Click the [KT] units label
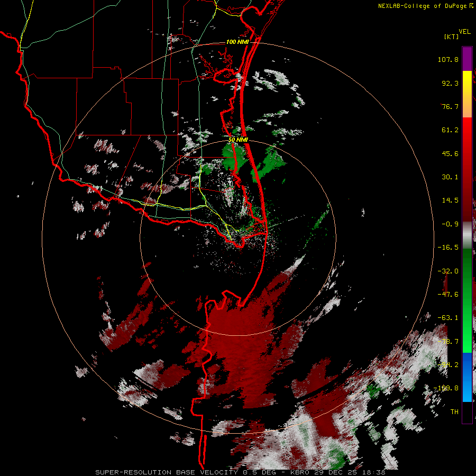This screenshot has height=476, width=476. click(451, 36)
